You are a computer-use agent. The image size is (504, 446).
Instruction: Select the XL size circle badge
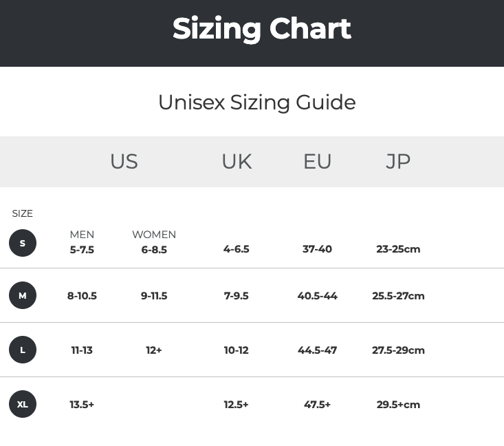click(x=23, y=404)
